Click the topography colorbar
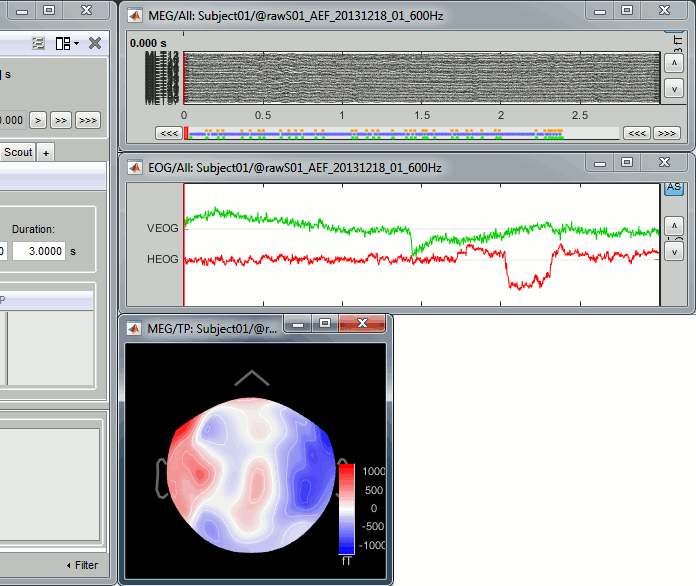Viewport: 696px width, 586px height. (347, 508)
